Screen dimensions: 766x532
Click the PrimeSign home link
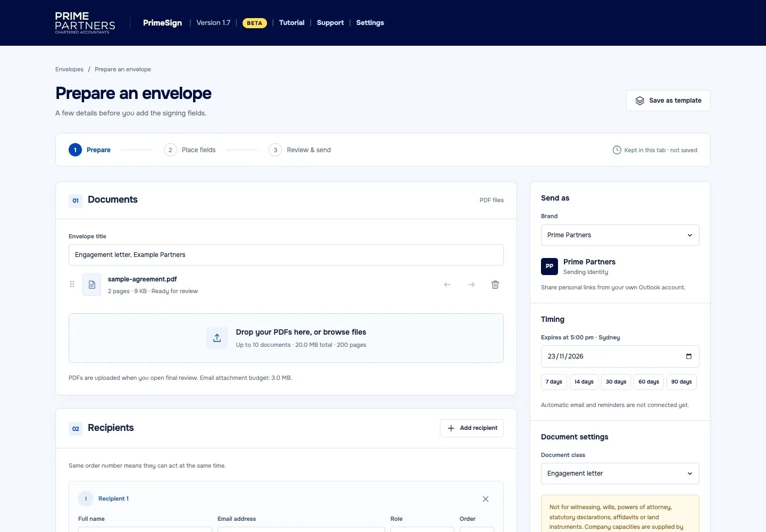[x=162, y=23]
